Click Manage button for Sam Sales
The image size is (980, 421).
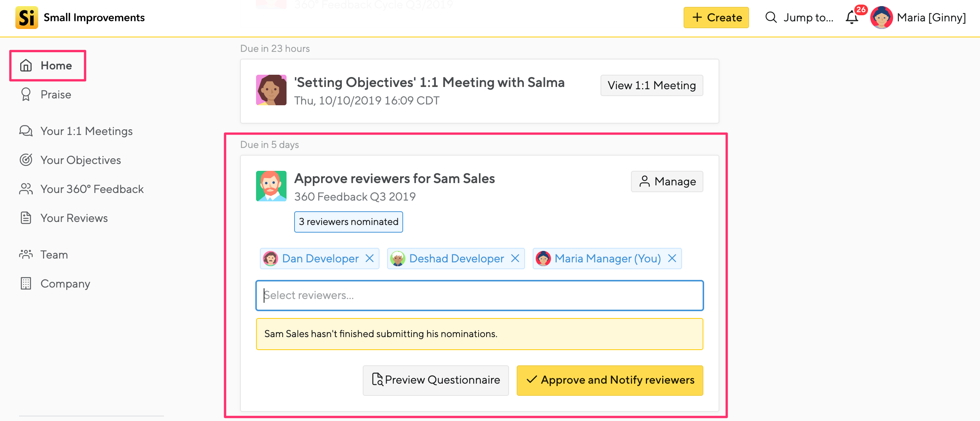click(667, 182)
